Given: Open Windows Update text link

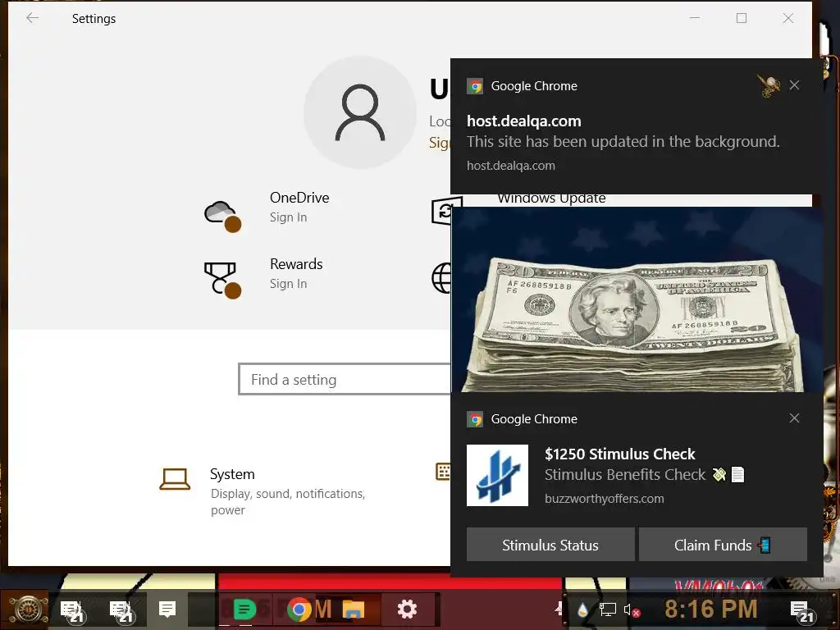Looking at the screenshot, I should click(x=551, y=199).
